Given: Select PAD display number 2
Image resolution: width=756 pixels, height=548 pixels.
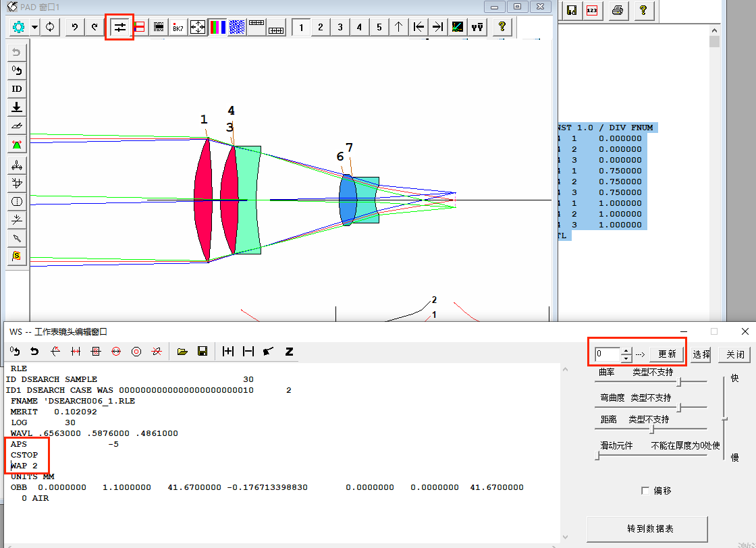Looking at the screenshot, I should pyautogui.click(x=321, y=27).
